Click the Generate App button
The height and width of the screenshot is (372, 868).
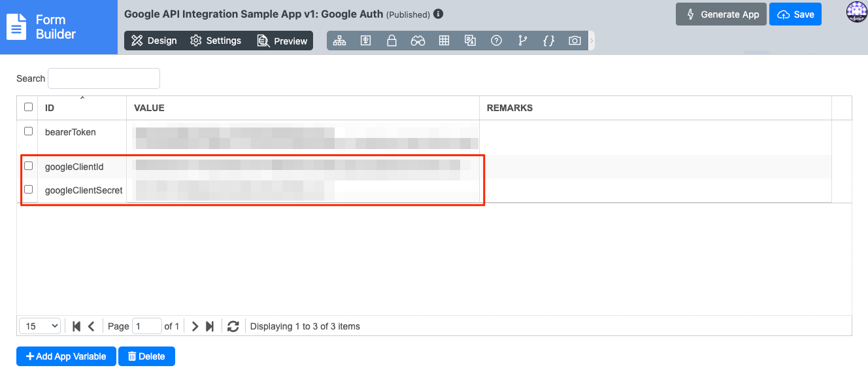pyautogui.click(x=721, y=14)
